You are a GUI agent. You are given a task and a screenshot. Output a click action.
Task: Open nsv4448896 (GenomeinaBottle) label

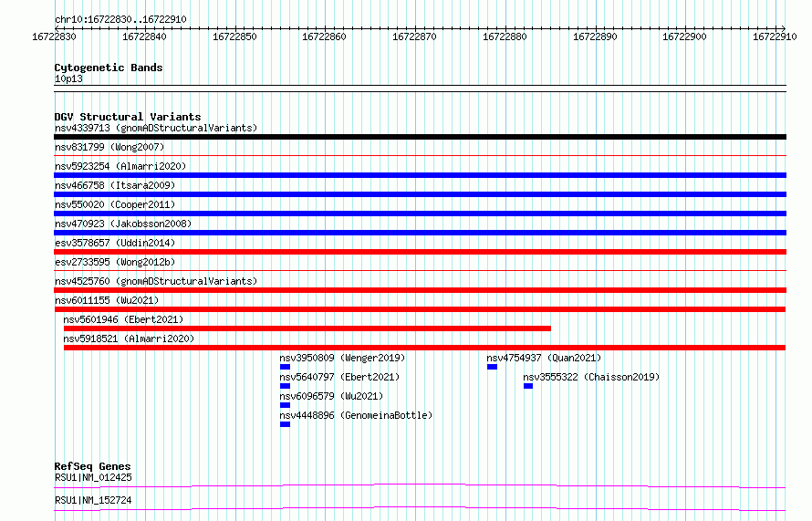click(x=356, y=415)
